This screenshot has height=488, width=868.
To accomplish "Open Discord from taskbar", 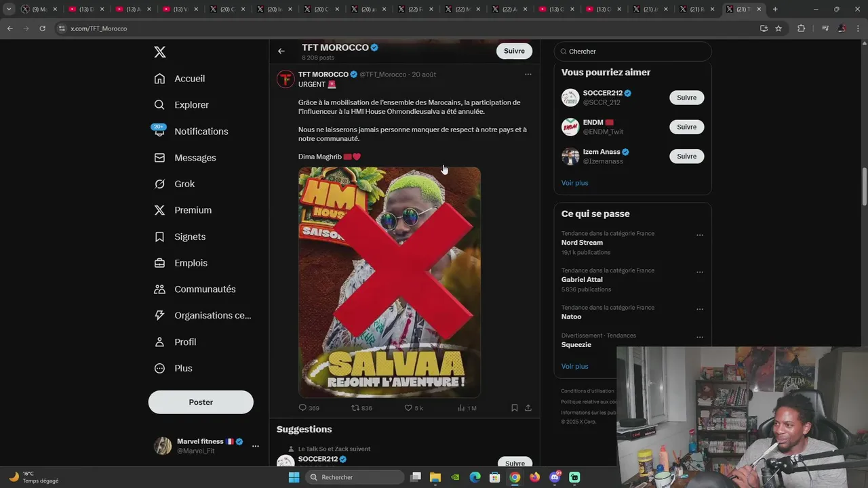I will pos(555,477).
